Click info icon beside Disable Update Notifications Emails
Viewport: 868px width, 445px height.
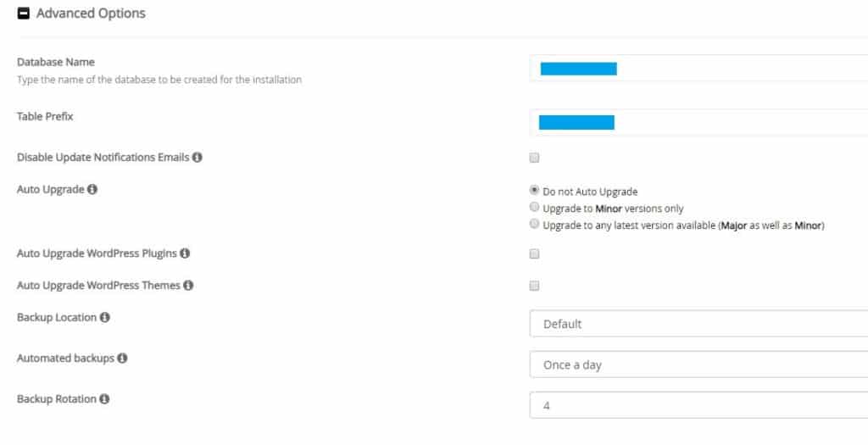click(x=197, y=157)
